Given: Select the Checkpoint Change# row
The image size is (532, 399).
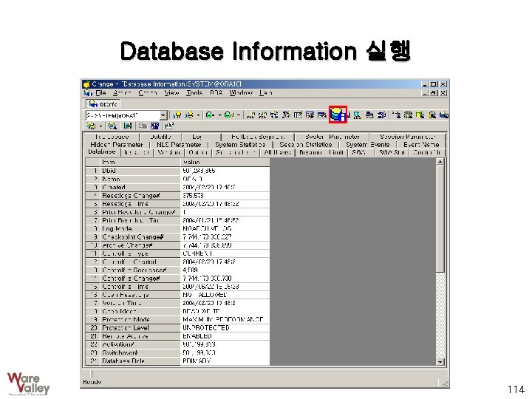Looking at the screenshot, I should [177, 237].
